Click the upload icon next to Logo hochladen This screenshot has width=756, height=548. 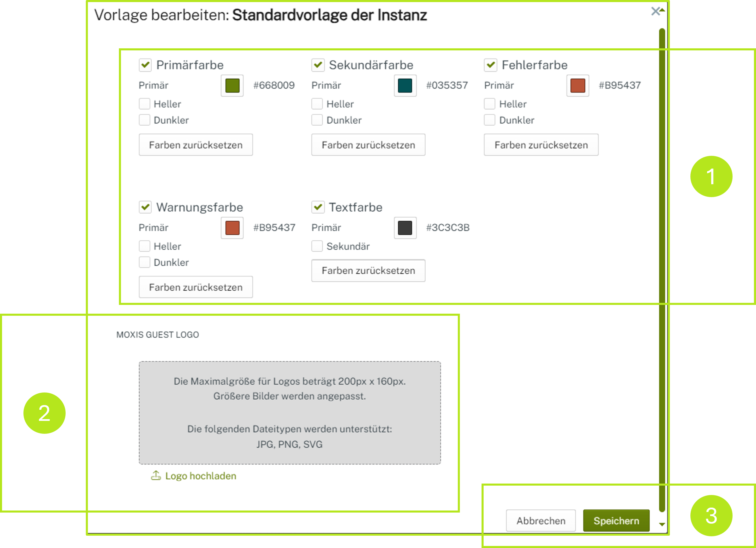[156, 476]
